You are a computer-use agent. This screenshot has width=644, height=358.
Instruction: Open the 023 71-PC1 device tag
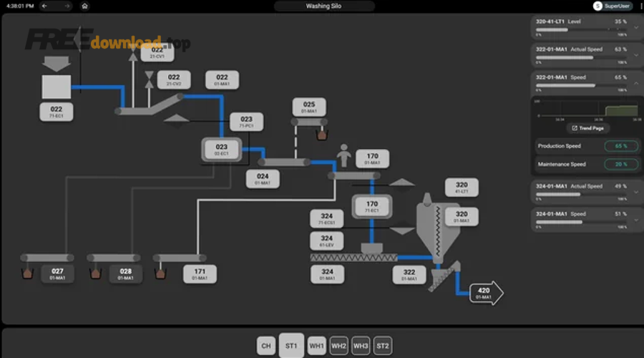[246, 122]
